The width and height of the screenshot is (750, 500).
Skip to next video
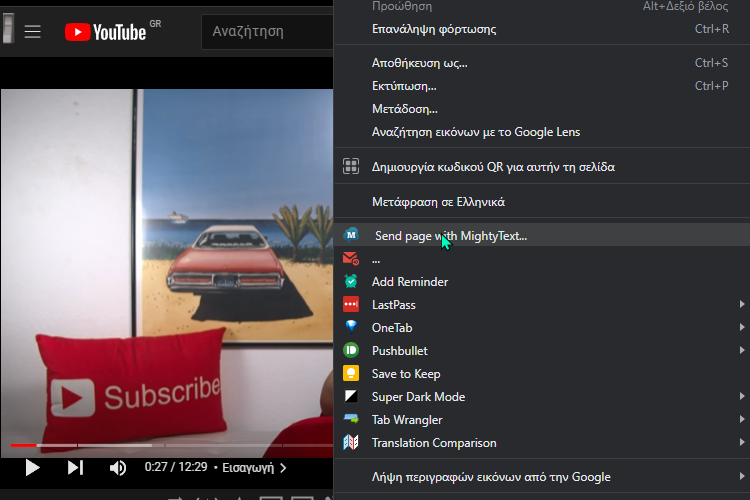click(x=75, y=467)
